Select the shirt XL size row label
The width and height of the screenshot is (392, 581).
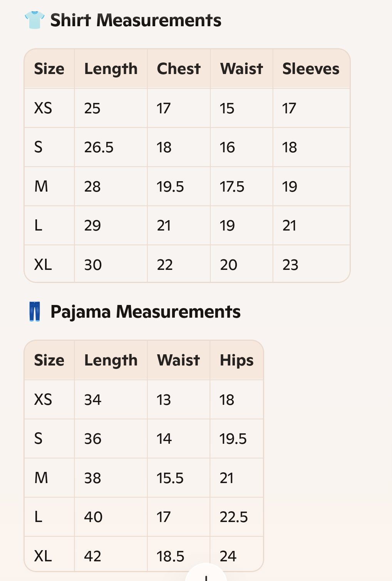(43, 264)
